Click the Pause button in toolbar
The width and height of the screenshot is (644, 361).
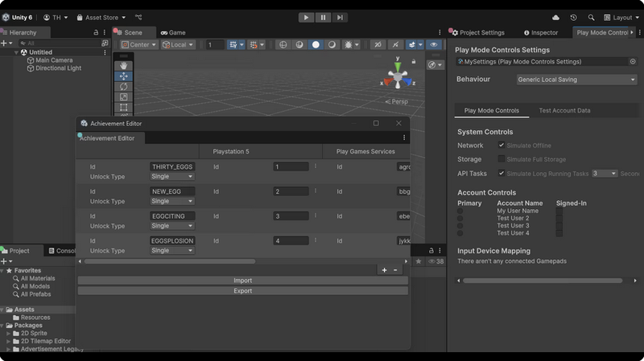pos(324,17)
